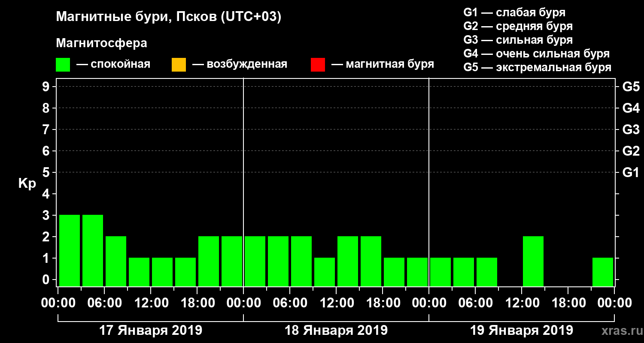Click the '— спокойная' legend text
The image size is (644, 343).
pos(113,64)
